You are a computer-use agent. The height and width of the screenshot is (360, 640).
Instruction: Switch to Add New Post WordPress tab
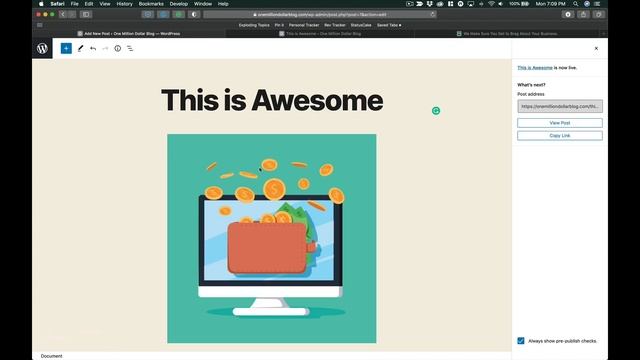[129, 33]
